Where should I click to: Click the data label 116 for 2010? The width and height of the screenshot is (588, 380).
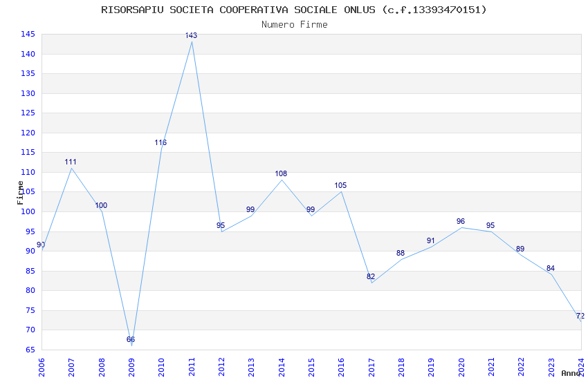click(160, 142)
